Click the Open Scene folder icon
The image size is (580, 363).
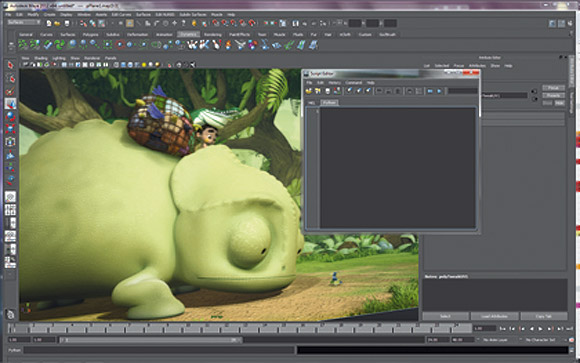pyautogui.click(x=57, y=23)
